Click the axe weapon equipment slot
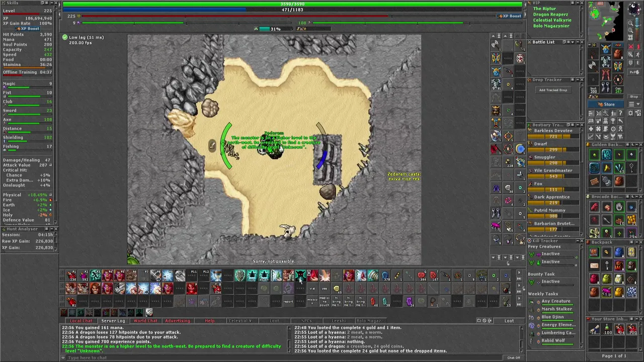This screenshot has height=362, width=644. tap(594, 66)
